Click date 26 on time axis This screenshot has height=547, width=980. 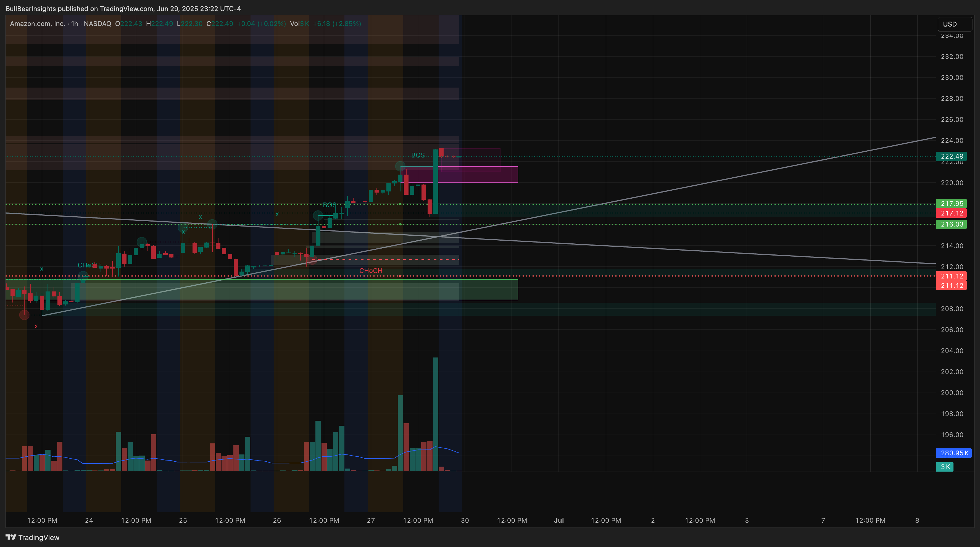(276, 520)
